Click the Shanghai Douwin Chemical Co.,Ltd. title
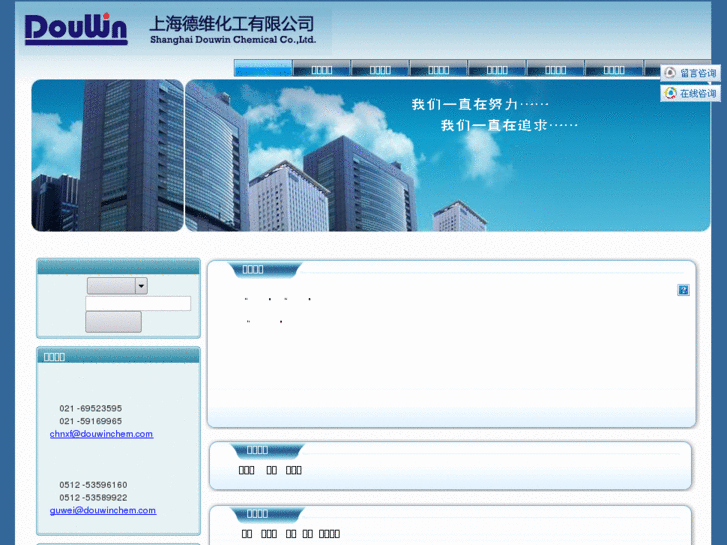The image size is (727, 545). click(233, 40)
